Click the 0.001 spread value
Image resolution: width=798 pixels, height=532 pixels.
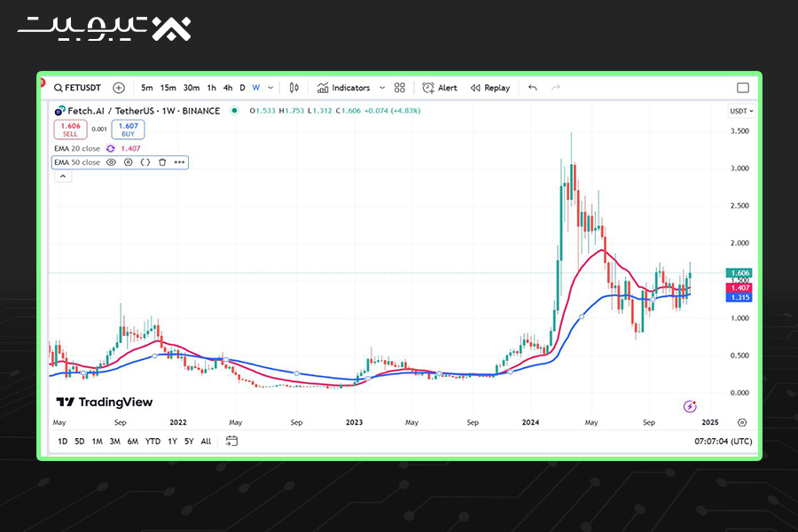pyautogui.click(x=99, y=129)
